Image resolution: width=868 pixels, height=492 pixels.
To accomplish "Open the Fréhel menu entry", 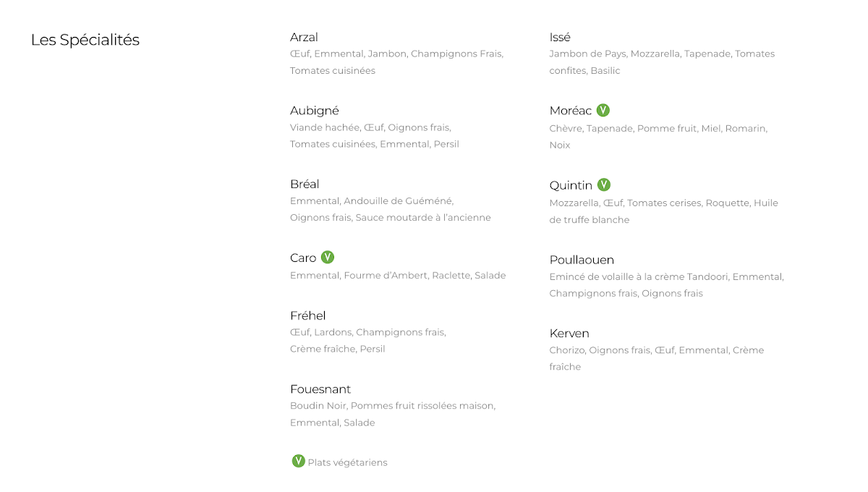I will pos(308,315).
